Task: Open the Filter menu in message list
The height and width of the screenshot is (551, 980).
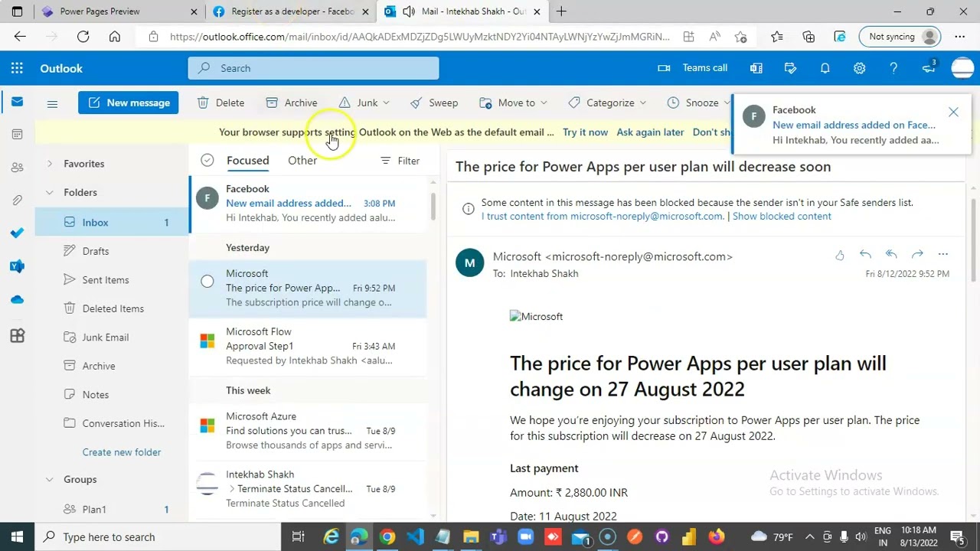Action: (x=400, y=161)
